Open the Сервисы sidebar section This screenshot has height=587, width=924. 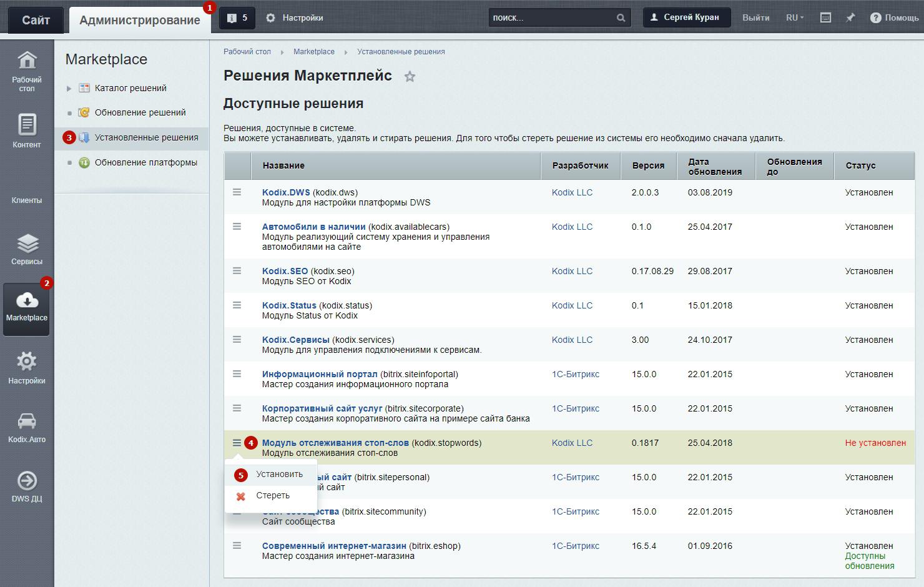point(27,249)
